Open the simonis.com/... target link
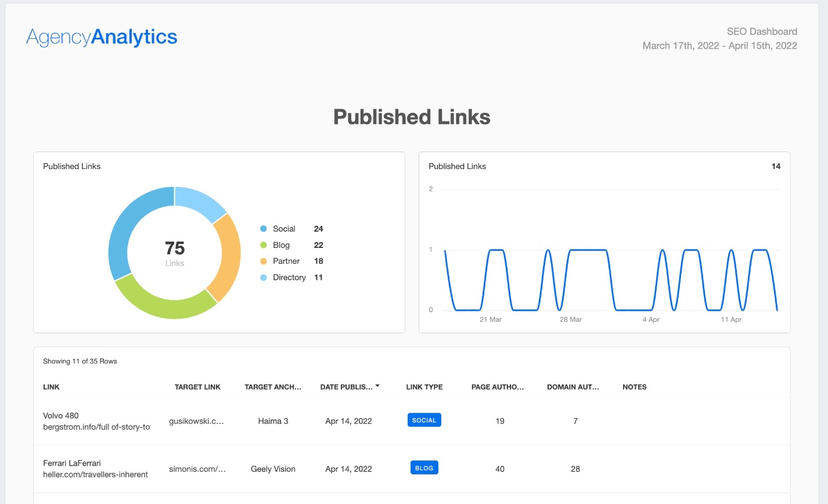 pyautogui.click(x=197, y=469)
